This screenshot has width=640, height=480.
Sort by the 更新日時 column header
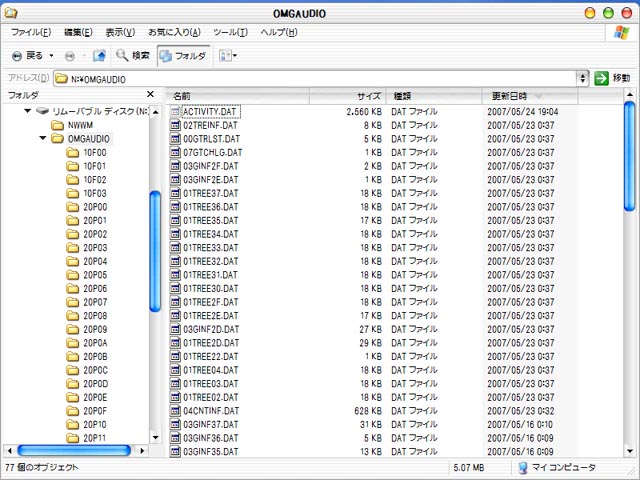click(530, 96)
